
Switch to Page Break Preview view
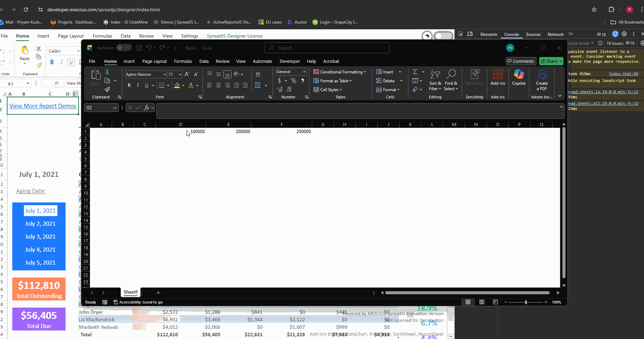pos(495,302)
